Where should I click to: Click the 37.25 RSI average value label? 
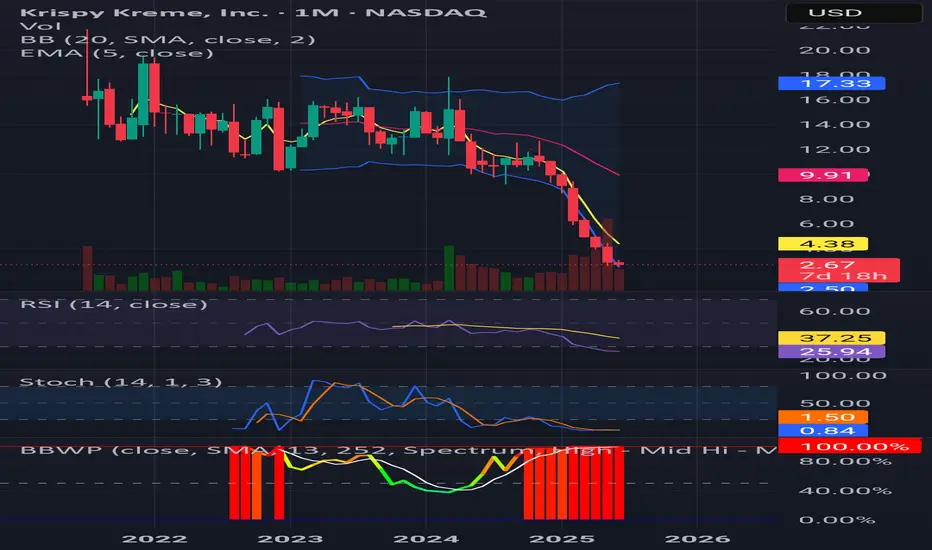[x=832, y=338]
